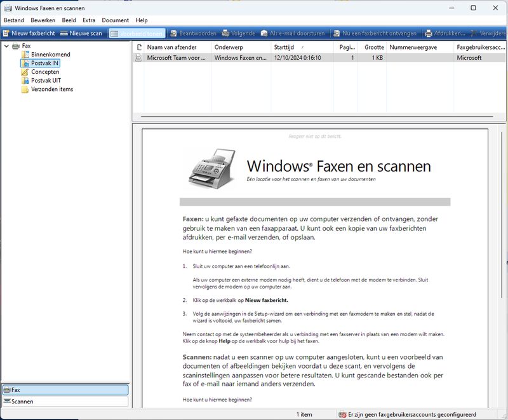
Task: Open the Extra menu
Action: (89, 20)
